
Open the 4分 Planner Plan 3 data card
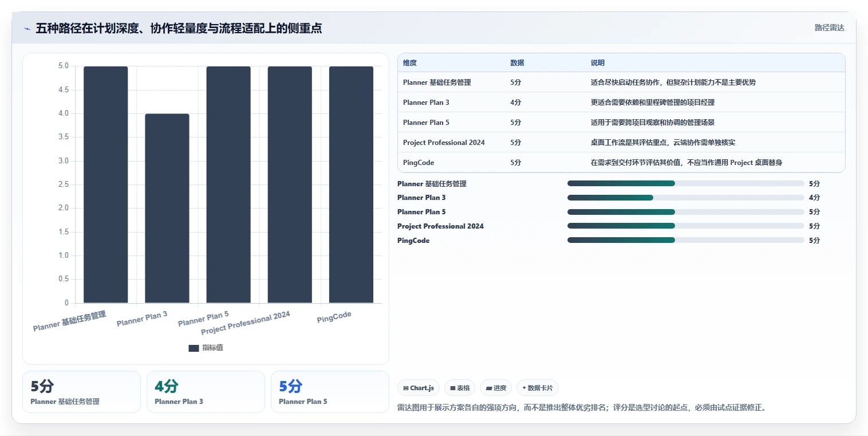206,392
